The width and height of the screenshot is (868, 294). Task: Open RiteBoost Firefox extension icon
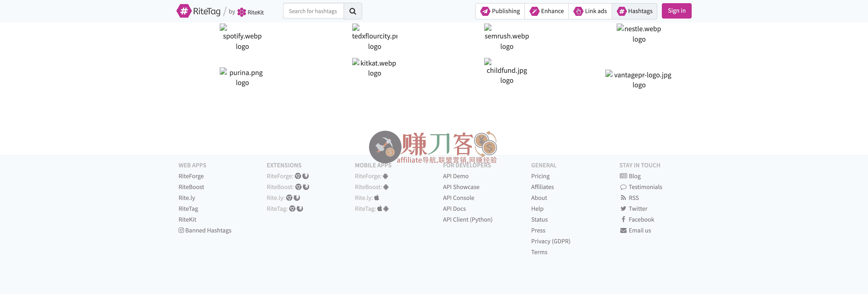306,187
